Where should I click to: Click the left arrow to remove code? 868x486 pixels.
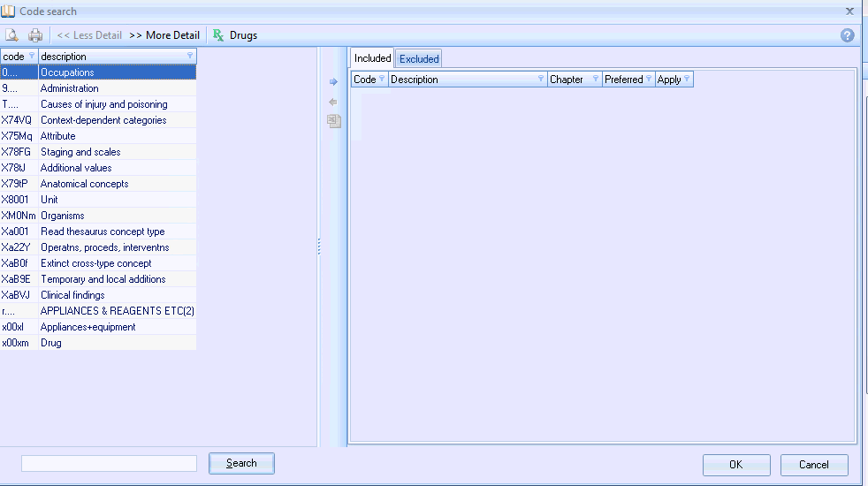[x=333, y=102]
